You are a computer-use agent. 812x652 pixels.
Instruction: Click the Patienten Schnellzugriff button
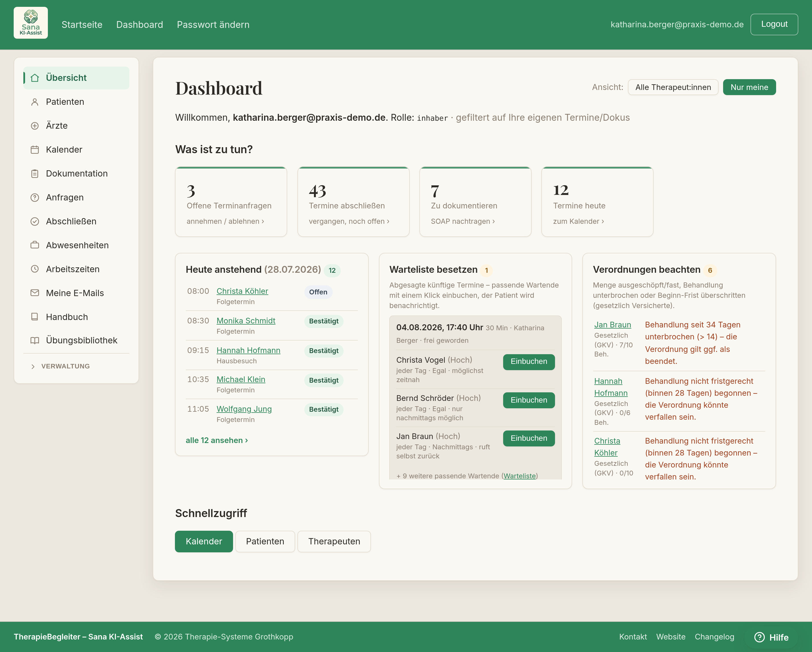pyautogui.click(x=265, y=541)
